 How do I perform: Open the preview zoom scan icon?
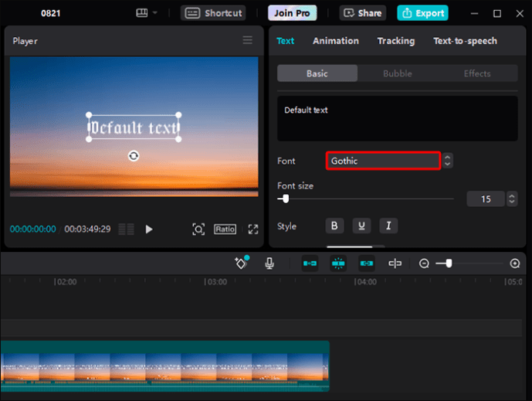click(198, 229)
